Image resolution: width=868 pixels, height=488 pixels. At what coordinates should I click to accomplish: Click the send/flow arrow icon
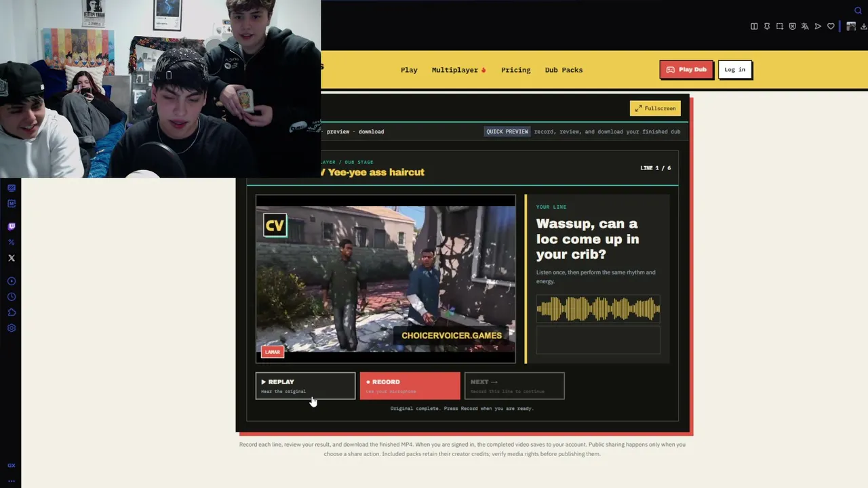(x=818, y=26)
